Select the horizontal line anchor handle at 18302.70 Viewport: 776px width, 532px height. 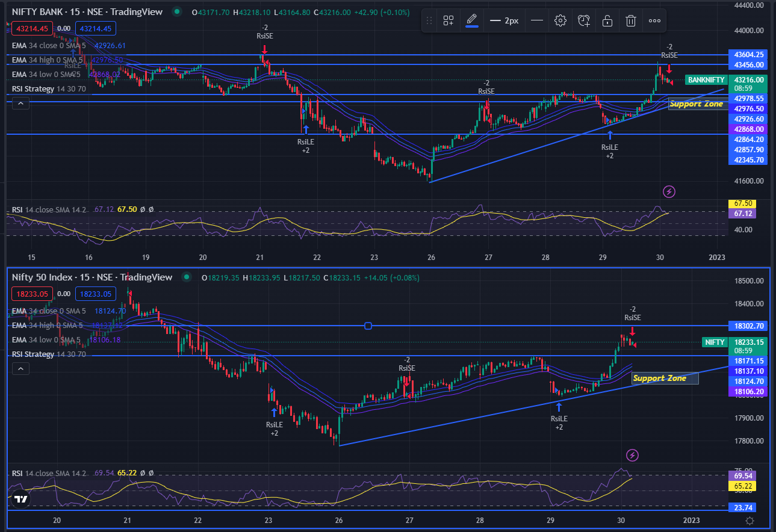click(x=368, y=326)
